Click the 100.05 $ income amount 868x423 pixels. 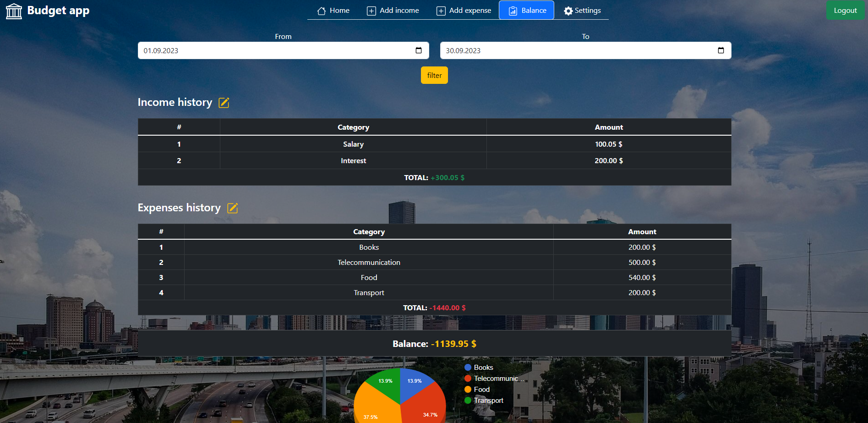point(609,144)
